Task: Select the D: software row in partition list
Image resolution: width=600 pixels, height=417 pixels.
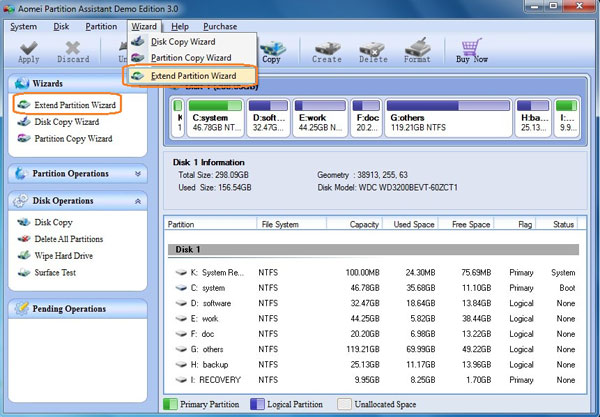Action: (375, 303)
